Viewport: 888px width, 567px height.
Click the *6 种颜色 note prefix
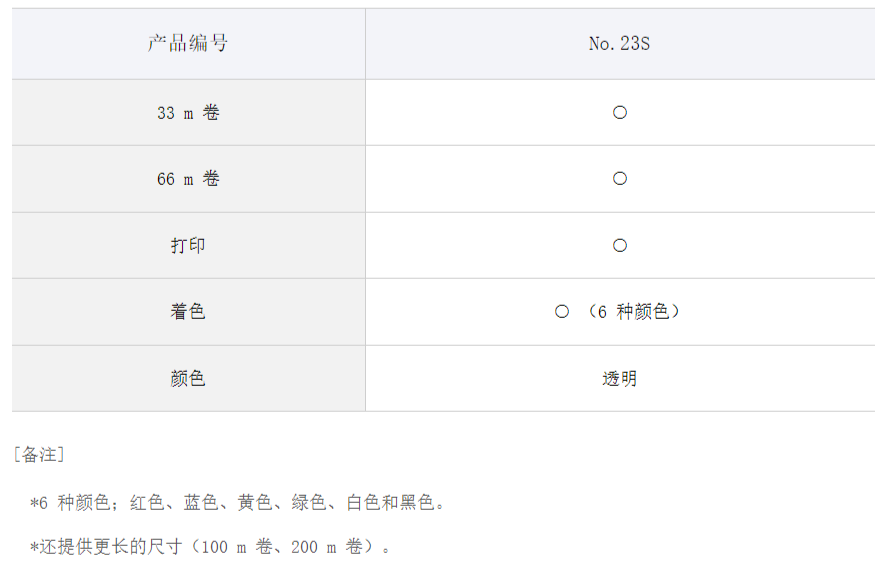[69, 502]
